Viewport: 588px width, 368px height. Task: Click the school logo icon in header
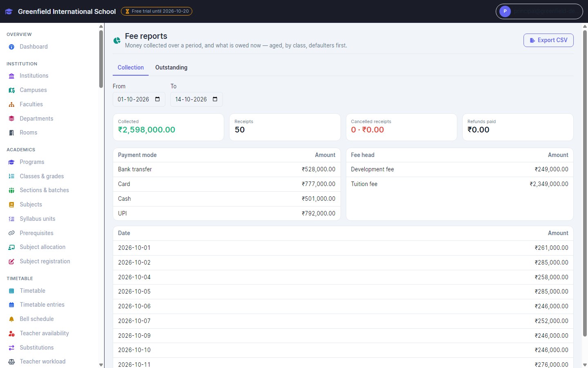[x=9, y=11]
